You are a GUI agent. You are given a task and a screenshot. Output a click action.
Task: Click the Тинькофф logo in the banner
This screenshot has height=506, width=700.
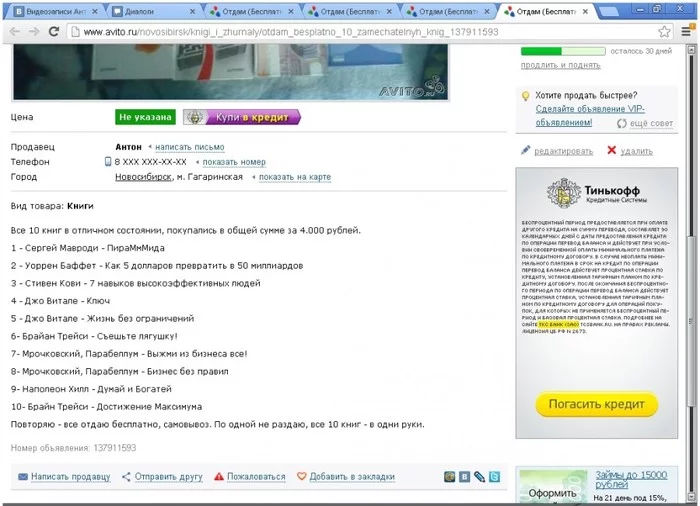tap(596, 193)
